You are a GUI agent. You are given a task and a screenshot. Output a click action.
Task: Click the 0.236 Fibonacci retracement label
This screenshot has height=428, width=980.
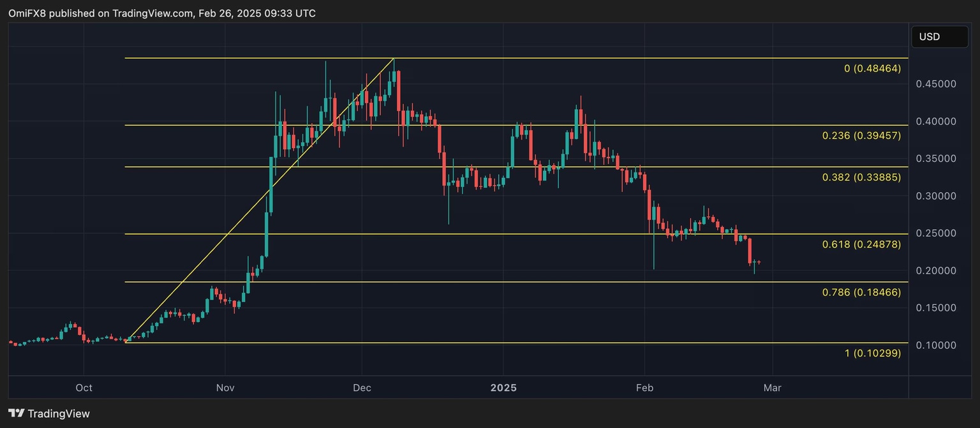[863, 136]
